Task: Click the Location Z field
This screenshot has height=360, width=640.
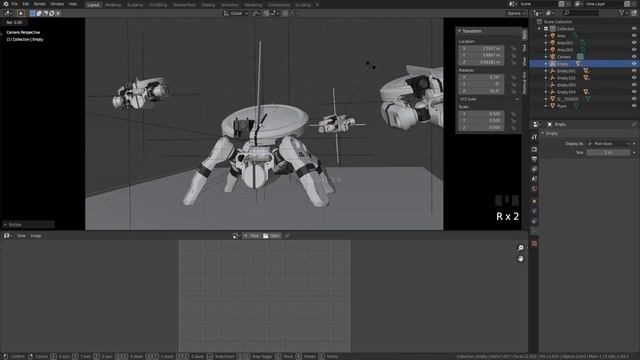Action: [x=481, y=62]
